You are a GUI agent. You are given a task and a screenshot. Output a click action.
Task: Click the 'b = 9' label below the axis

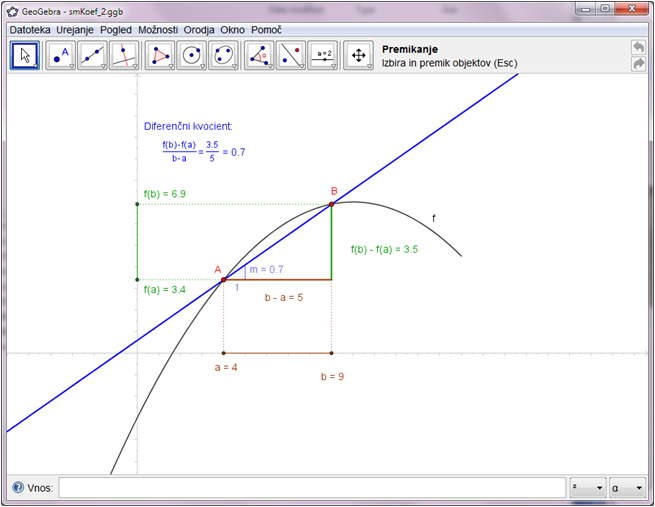click(333, 377)
